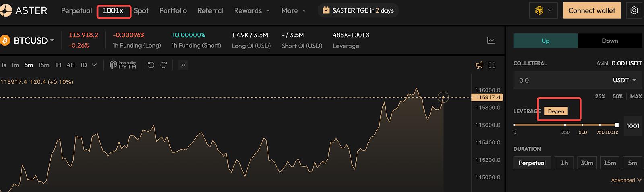Click the ASTER logo
This screenshot has width=644, height=192.
[x=24, y=10]
